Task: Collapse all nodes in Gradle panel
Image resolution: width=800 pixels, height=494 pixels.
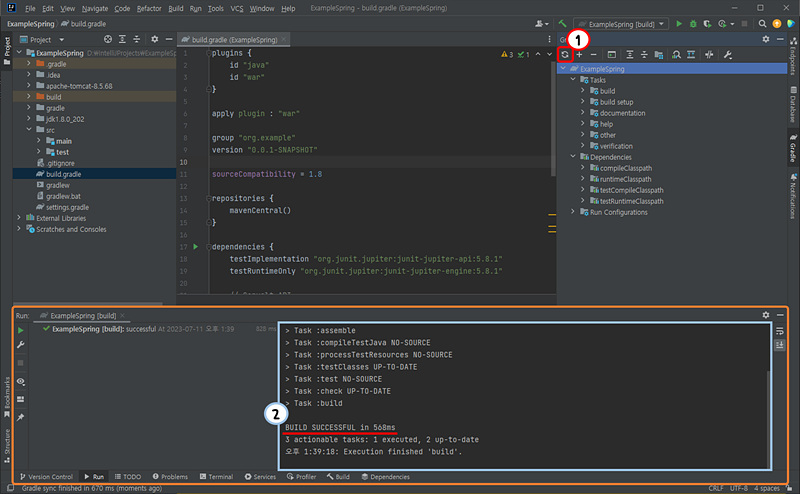Action: tap(644, 55)
